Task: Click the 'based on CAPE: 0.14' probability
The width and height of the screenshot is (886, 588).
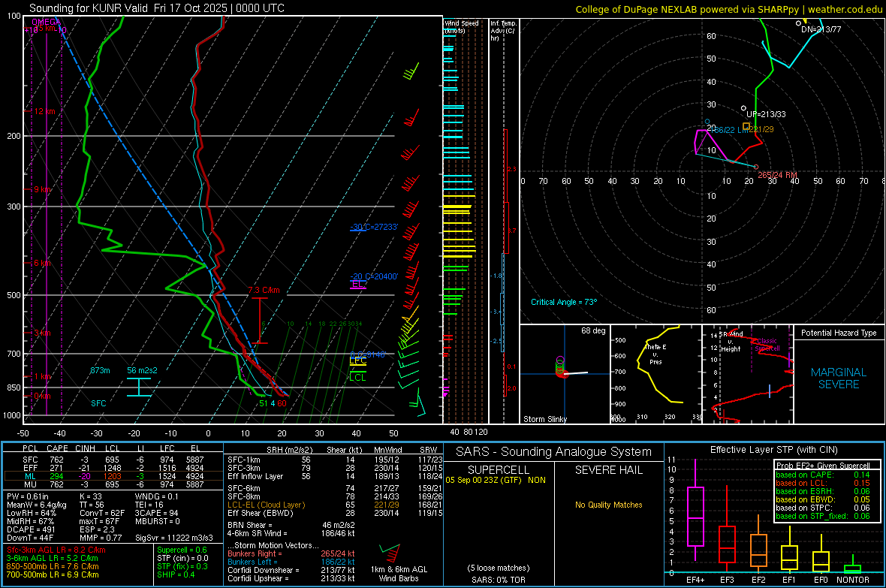Action: 823,475
